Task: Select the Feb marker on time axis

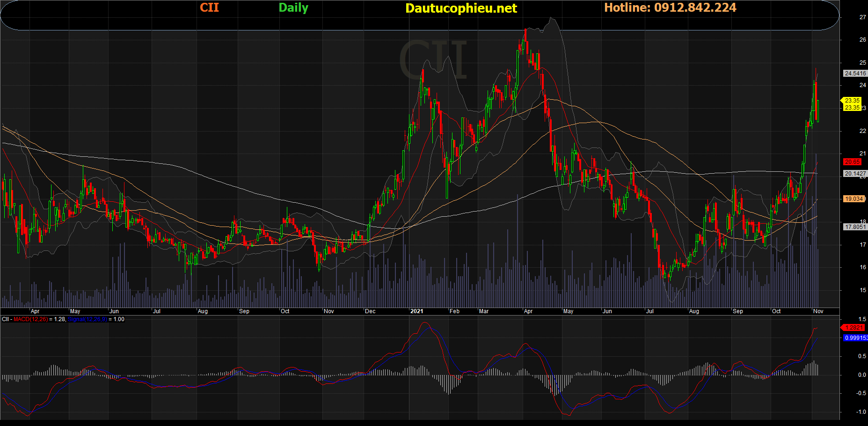Action: click(454, 311)
